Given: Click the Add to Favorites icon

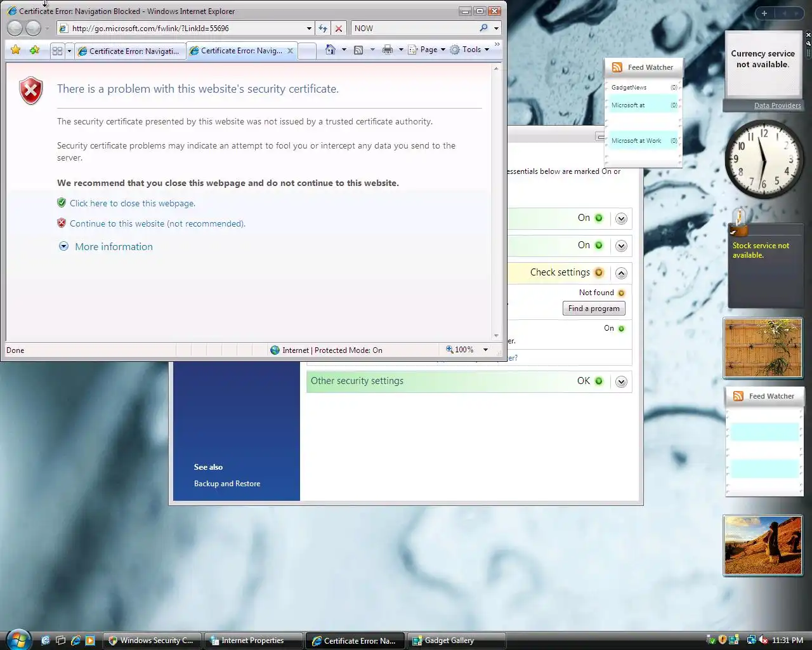Looking at the screenshot, I should (x=34, y=50).
